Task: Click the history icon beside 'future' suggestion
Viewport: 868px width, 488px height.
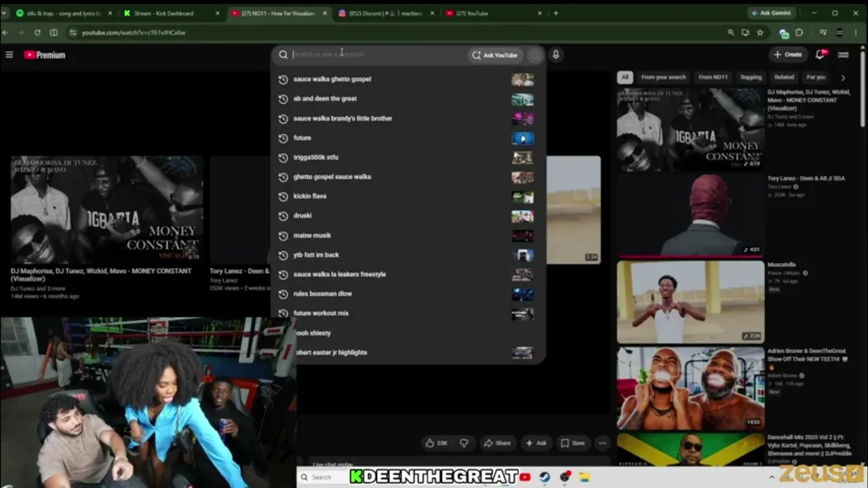Action: (283, 138)
